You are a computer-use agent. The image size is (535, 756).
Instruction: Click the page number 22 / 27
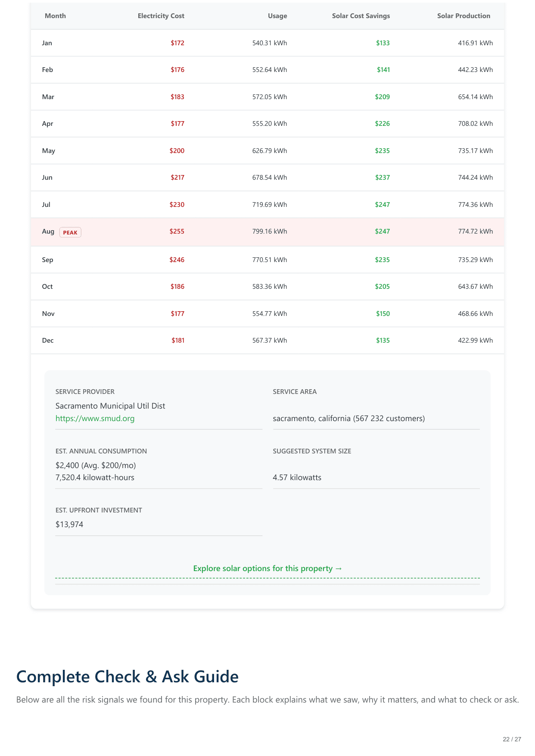coord(512,739)
